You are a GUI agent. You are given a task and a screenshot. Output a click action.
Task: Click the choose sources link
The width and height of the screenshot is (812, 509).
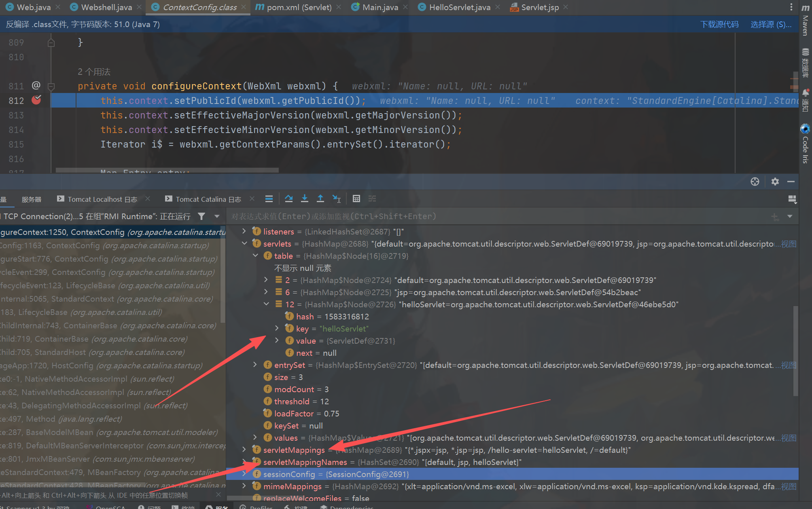click(771, 24)
